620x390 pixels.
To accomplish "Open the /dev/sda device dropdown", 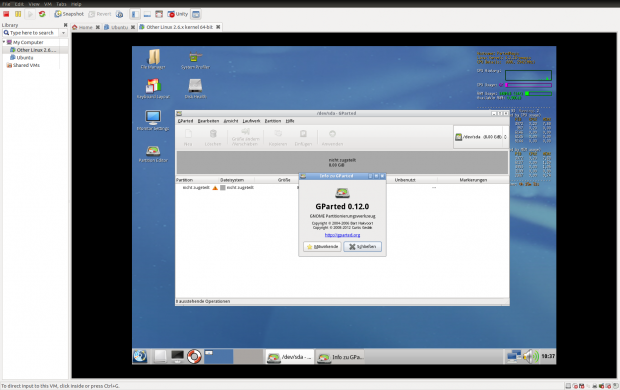I will (x=480, y=137).
